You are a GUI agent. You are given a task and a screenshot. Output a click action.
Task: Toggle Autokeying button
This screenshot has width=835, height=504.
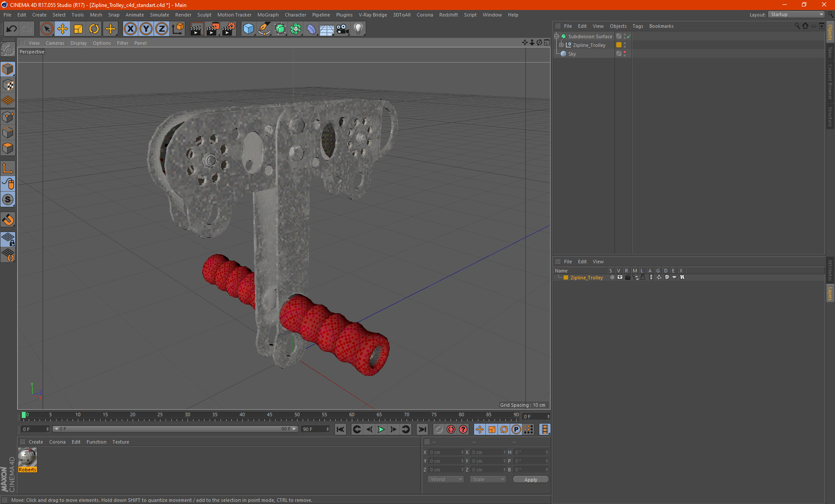451,429
